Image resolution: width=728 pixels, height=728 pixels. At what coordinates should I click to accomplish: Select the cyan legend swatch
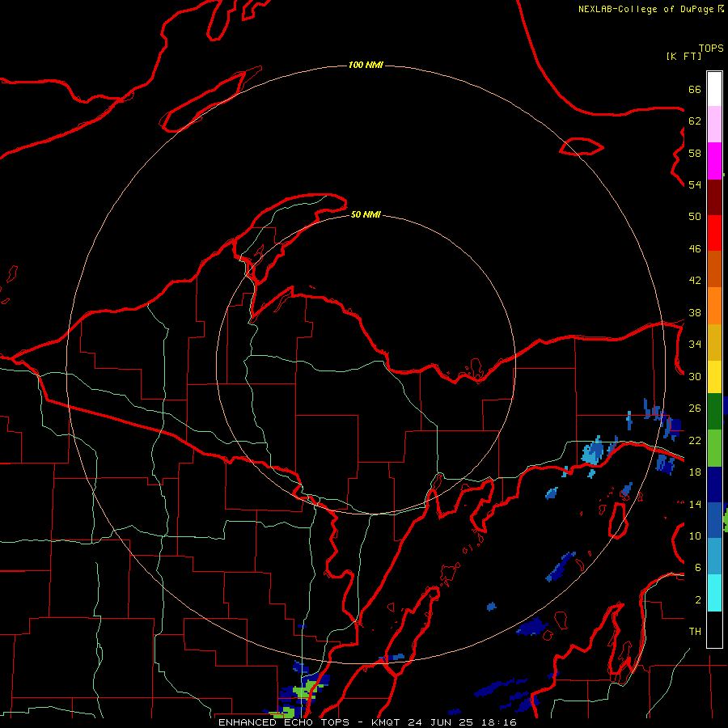[714, 593]
